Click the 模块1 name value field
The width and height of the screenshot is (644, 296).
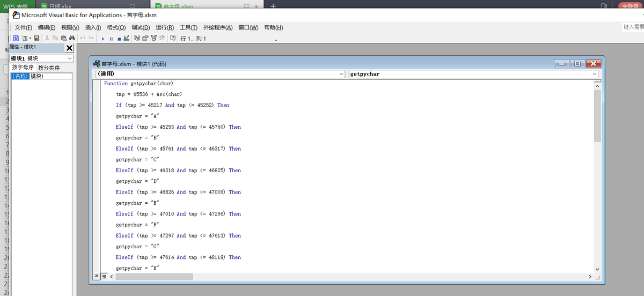(51, 76)
